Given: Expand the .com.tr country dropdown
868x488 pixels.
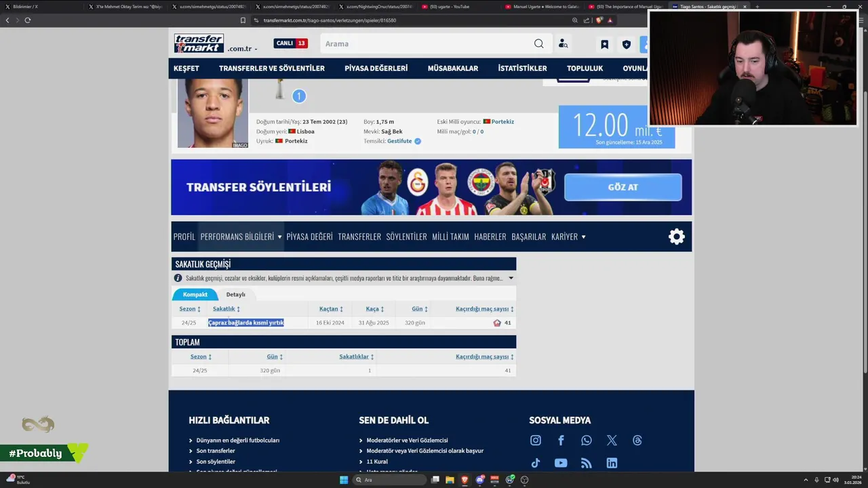Looking at the screenshot, I should pos(242,49).
